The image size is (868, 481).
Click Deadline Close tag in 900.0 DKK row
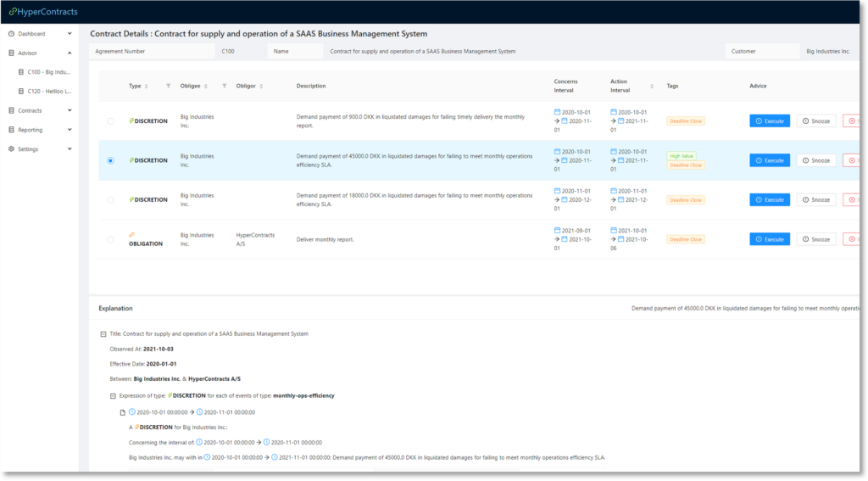tap(686, 120)
